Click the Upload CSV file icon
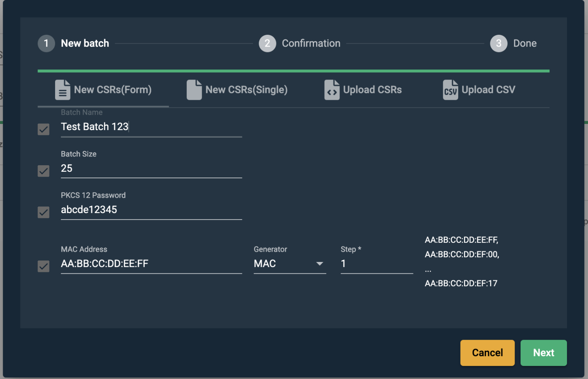The image size is (588, 379). pos(450,90)
